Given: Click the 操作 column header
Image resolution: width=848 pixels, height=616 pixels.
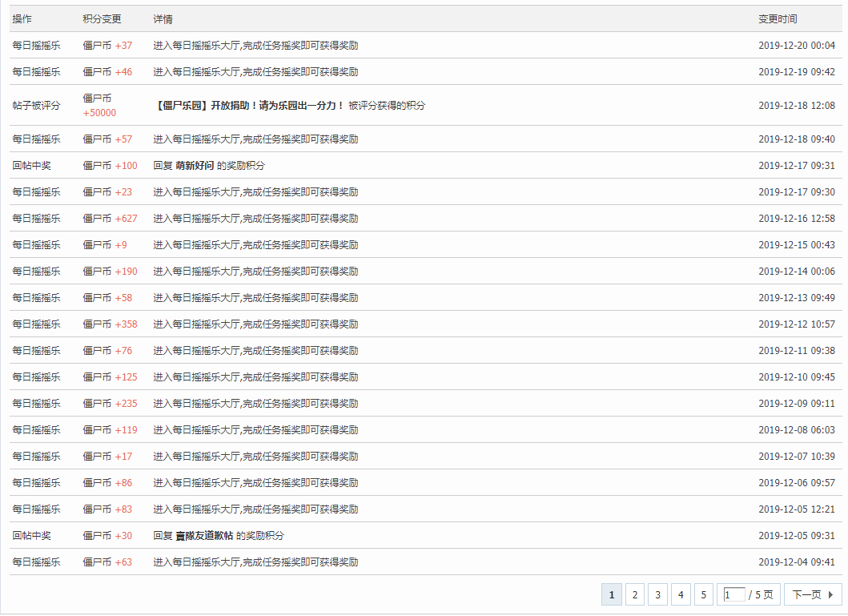Looking at the screenshot, I should [x=22, y=19].
